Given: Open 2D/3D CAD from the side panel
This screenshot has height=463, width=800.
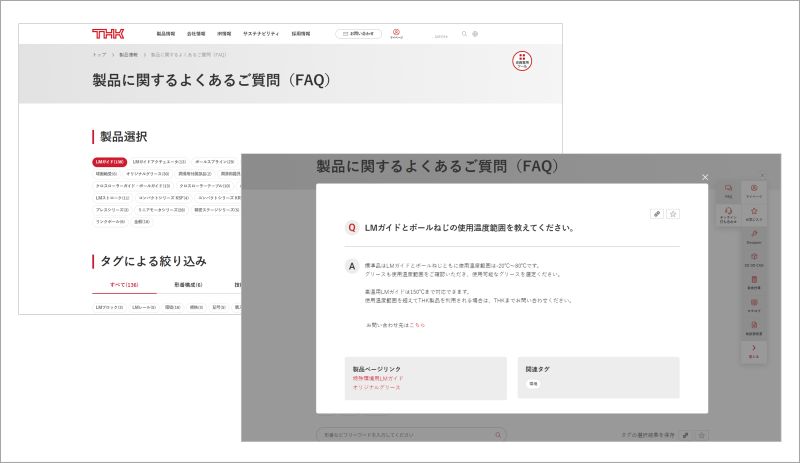Looking at the screenshot, I should pos(754,260).
